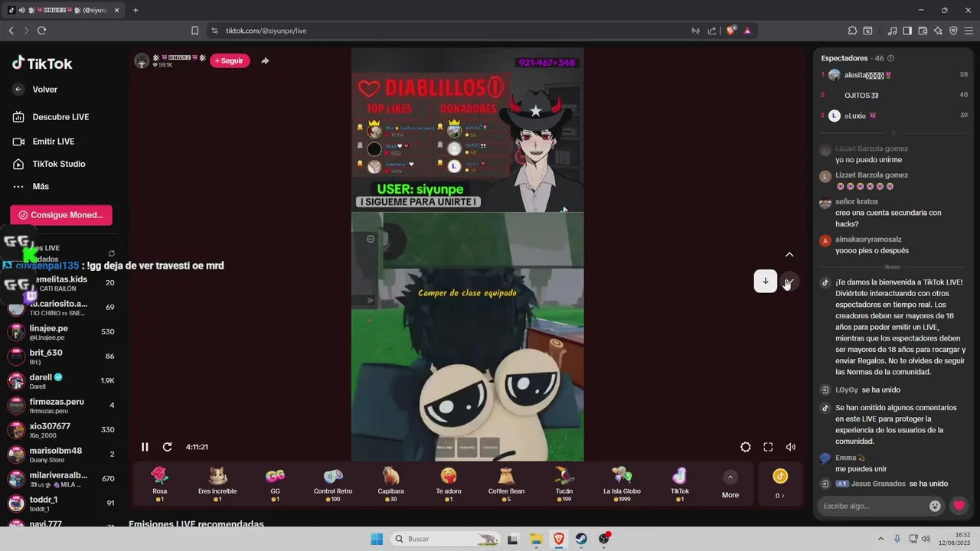Go back using Volver
This screenshot has height=551, width=980.
click(x=35, y=90)
